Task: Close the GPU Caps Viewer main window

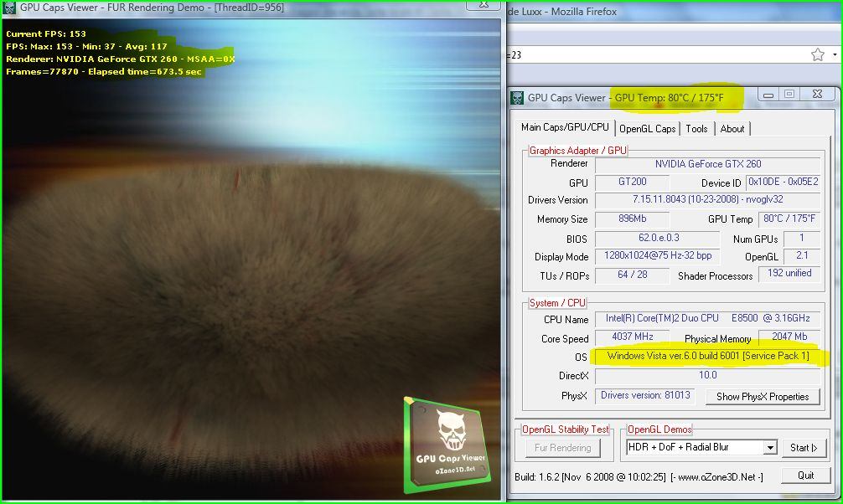Action: pos(817,94)
